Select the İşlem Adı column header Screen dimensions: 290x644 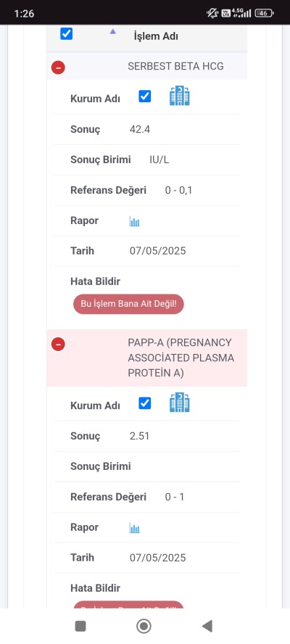pyautogui.click(x=156, y=36)
